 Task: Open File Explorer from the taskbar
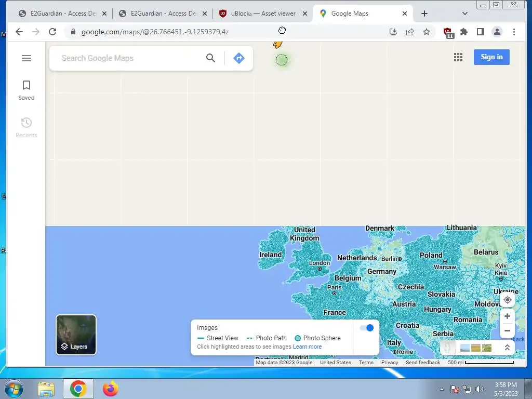[x=46, y=389]
